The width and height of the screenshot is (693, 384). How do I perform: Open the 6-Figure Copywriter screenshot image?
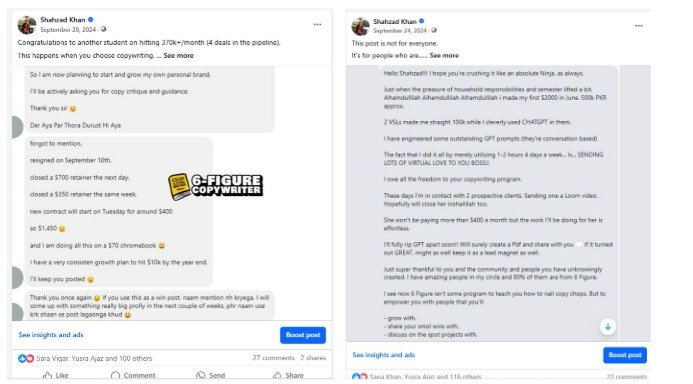point(172,193)
